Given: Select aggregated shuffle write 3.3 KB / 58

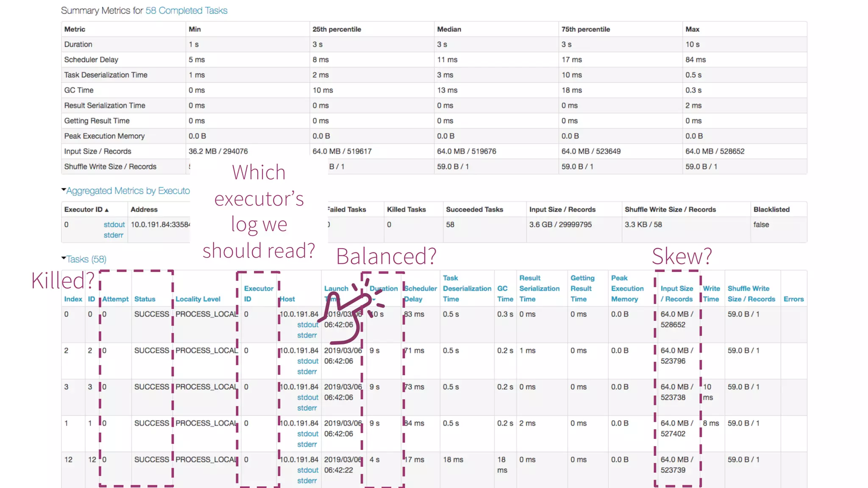Looking at the screenshot, I should coord(643,225).
